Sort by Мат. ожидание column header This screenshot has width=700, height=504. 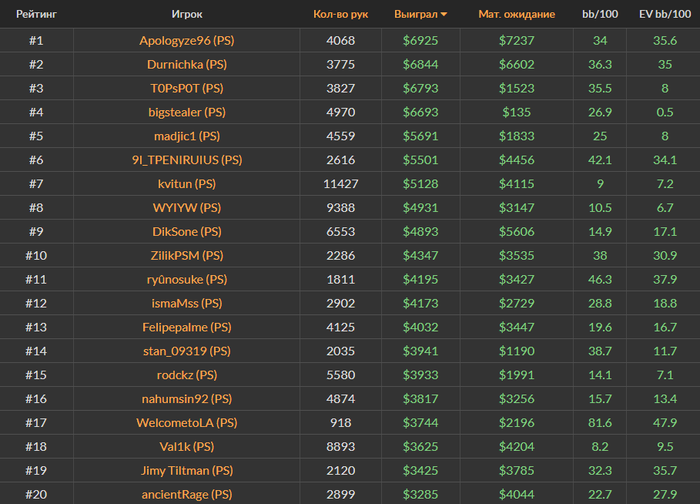[516, 15]
